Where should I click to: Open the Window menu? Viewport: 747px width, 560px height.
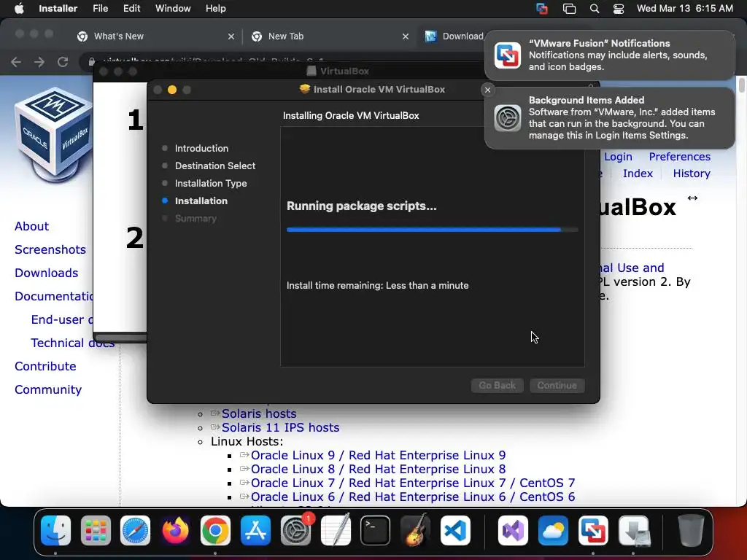click(173, 9)
